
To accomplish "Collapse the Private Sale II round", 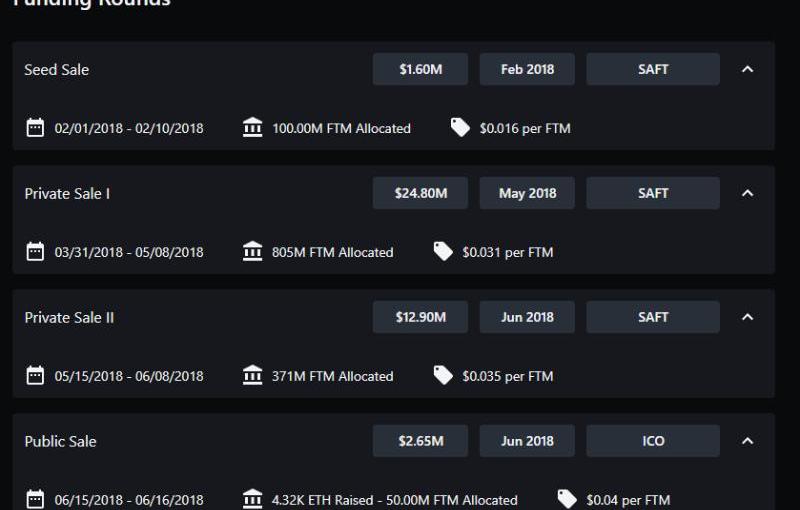I will [747, 317].
